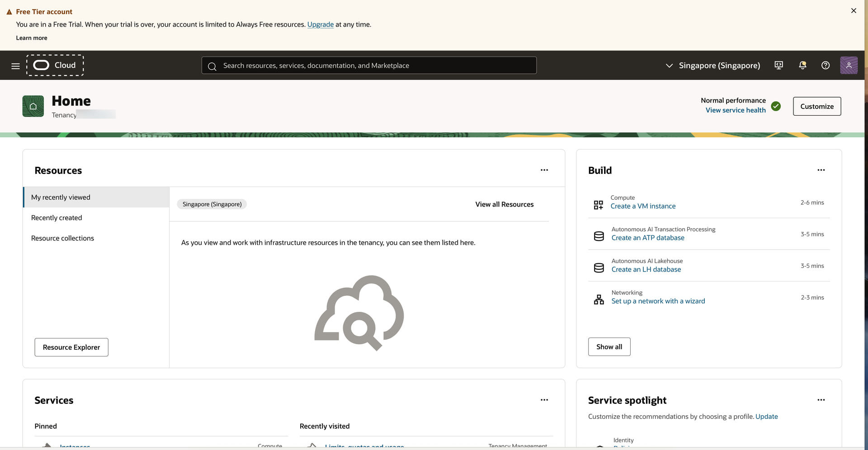Click View all Resources
The height and width of the screenshot is (450, 868).
click(505, 204)
